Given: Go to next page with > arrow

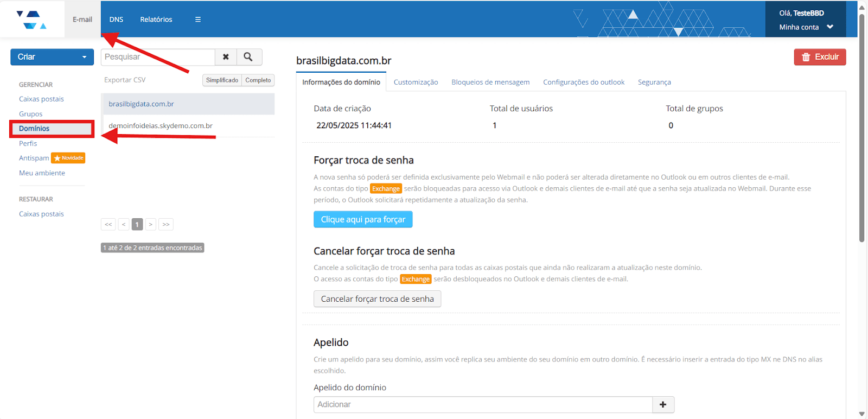Looking at the screenshot, I should (x=151, y=224).
